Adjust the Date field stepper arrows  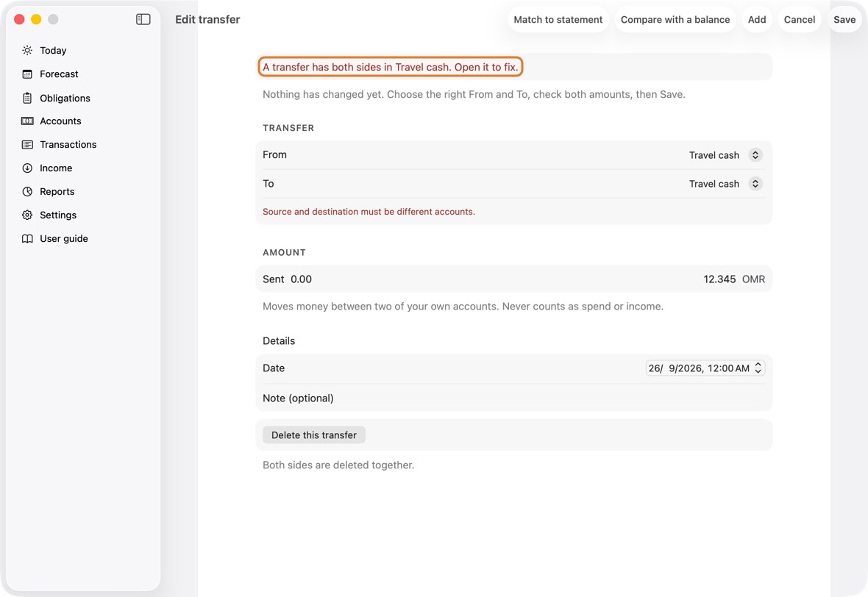click(758, 368)
